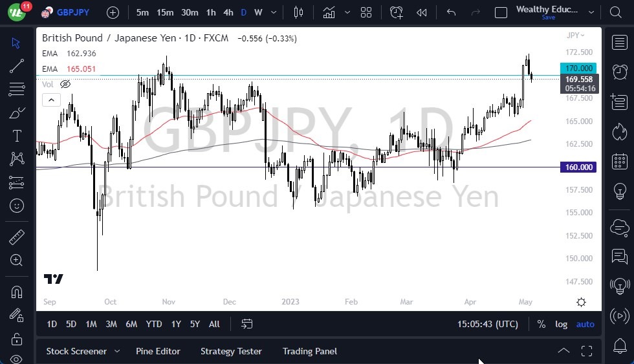The height and width of the screenshot is (364, 634).
Task: Switch to the Pine Editor tab
Action: point(158,351)
